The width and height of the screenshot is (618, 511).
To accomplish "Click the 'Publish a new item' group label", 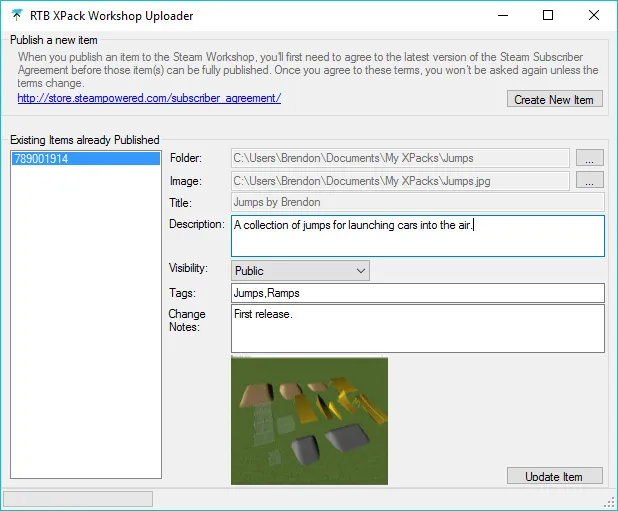I will point(54,40).
